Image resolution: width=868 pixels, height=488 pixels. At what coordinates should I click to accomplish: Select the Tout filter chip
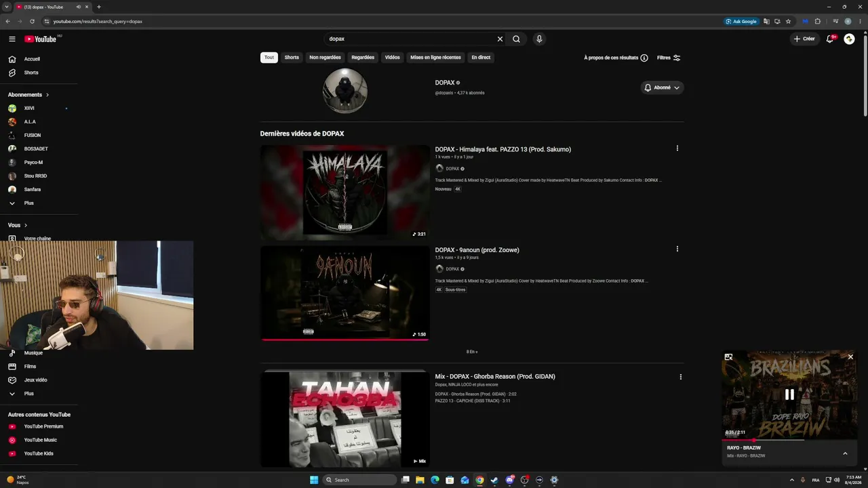269,58
